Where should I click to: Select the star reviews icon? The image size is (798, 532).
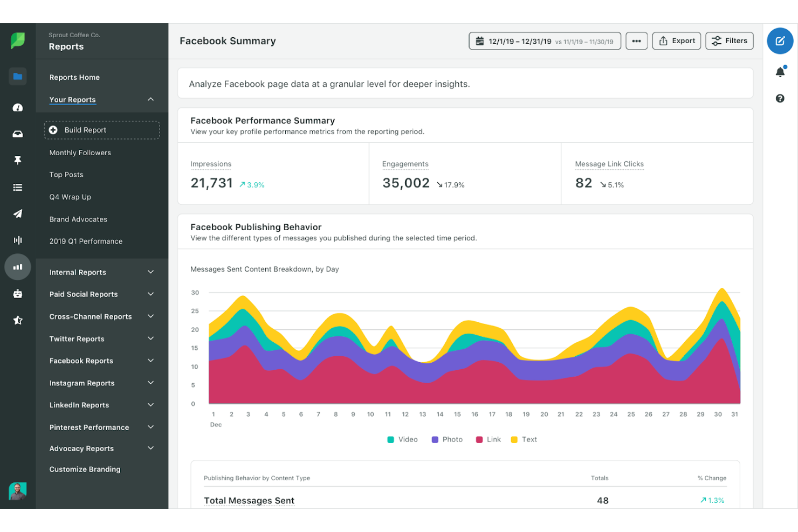point(18,320)
